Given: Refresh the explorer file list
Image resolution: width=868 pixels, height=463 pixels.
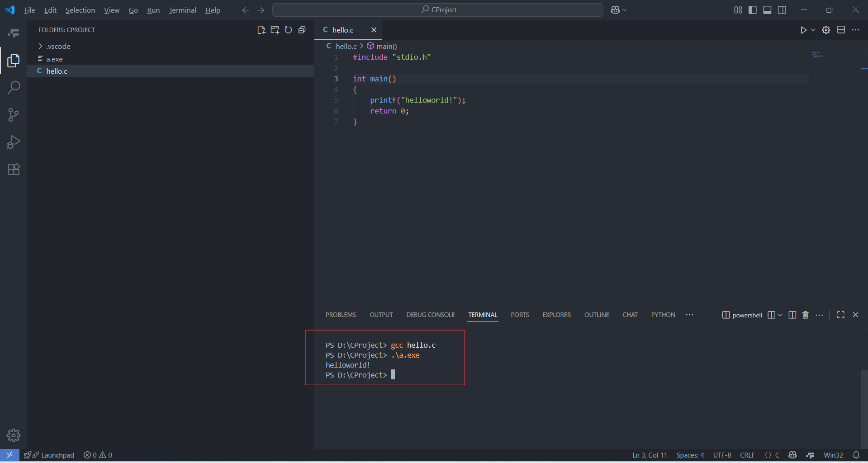Looking at the screenshot, I should 288,30.
